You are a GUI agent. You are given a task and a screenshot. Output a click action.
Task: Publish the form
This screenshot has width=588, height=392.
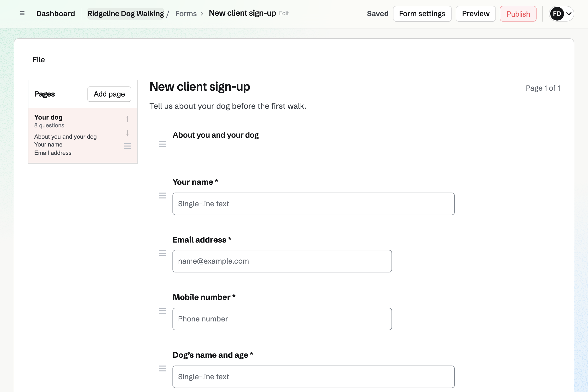[518, 14]
